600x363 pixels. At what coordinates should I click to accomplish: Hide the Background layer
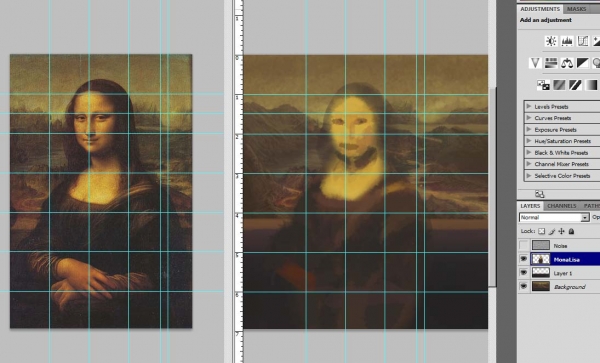[x=523, y=286]
